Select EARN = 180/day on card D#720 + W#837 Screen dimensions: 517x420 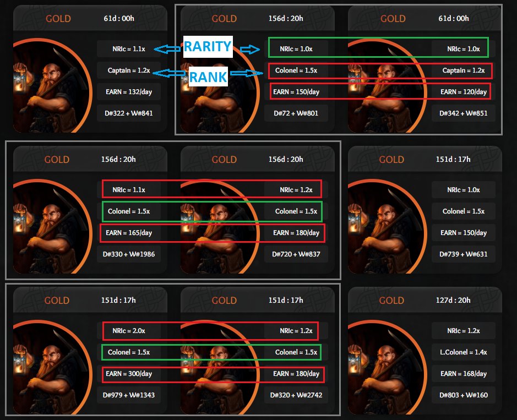click(296, 233)
